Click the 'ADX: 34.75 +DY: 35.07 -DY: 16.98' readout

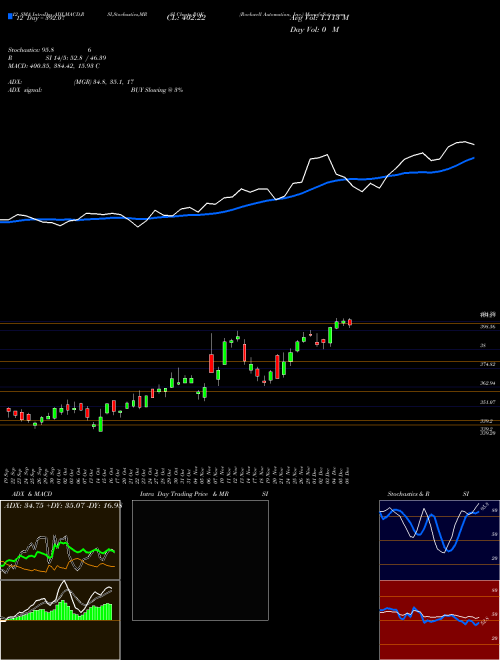click(x=63, y=506)
